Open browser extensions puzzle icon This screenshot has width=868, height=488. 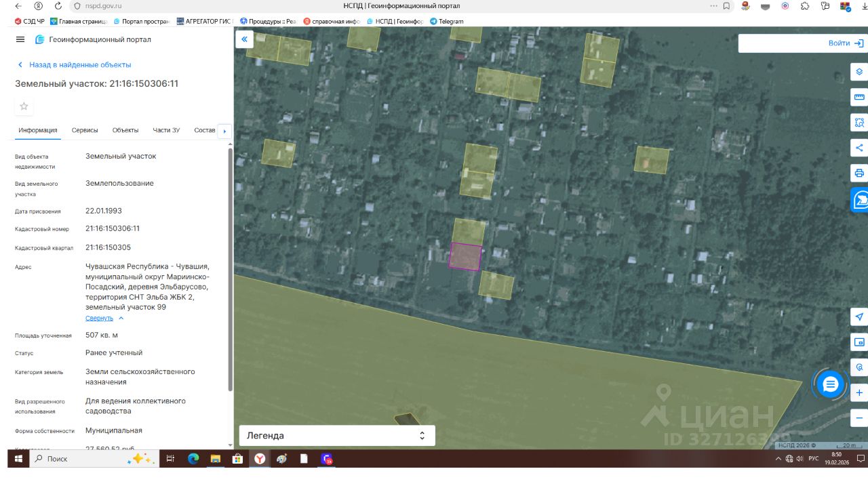point(805,6)
